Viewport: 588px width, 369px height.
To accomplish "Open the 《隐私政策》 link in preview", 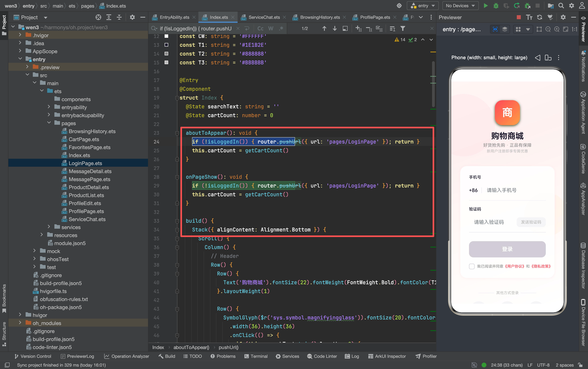I will (541, 266).
